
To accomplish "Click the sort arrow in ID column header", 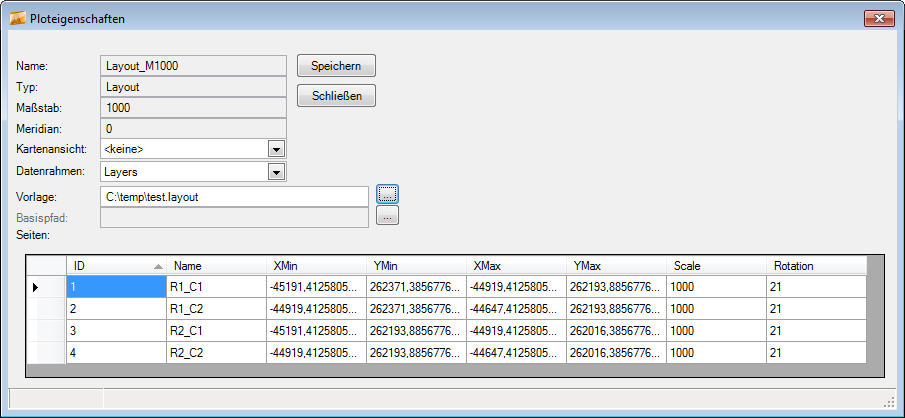I will (x=158, y=266).
